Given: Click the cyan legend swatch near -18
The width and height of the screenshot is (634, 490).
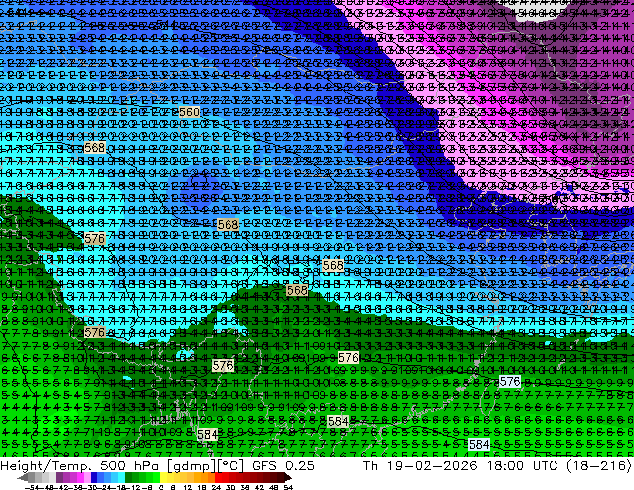Looking at the screenshot, I should point(121,477).
